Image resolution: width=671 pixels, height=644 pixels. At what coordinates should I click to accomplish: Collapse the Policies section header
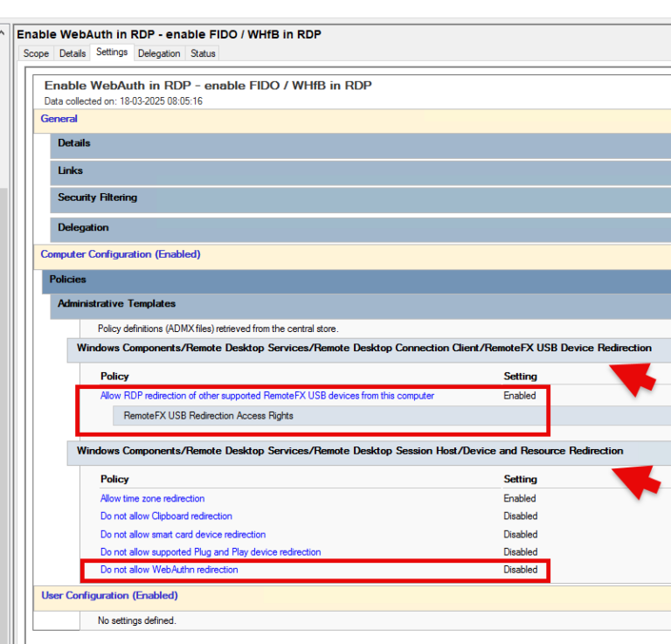(x=67, y=280)
